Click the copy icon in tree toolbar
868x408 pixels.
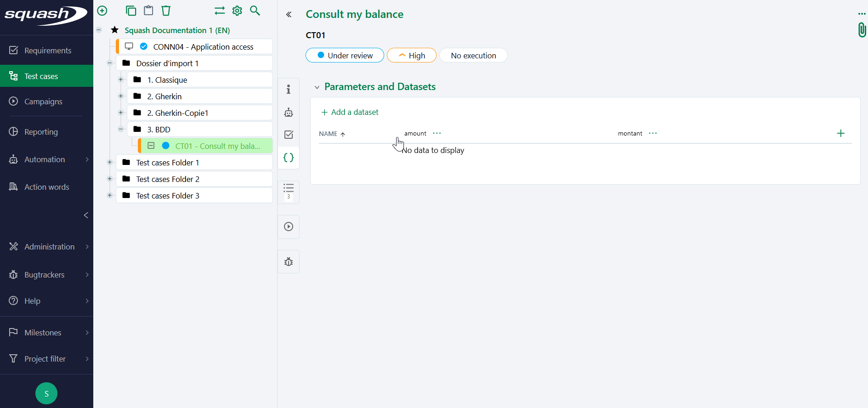click(131, 11)
